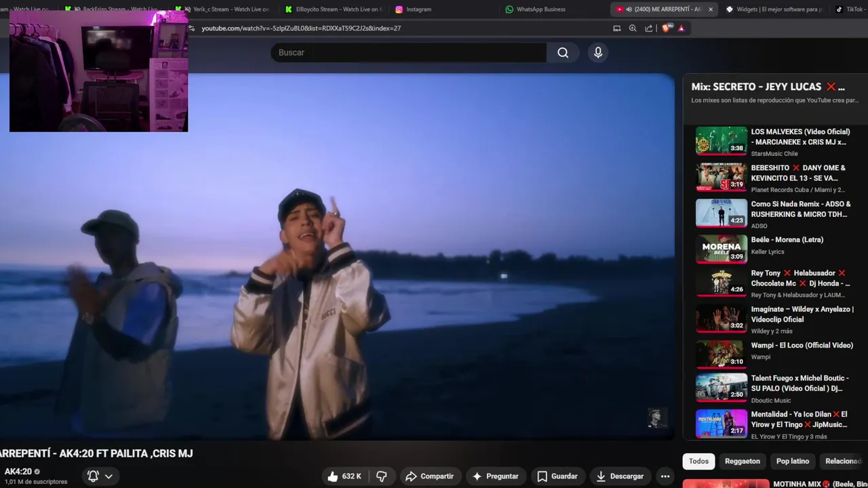This screenshot has height=488, width=868.
Task: Download video with Descargar button
Action: pos(620,476)
